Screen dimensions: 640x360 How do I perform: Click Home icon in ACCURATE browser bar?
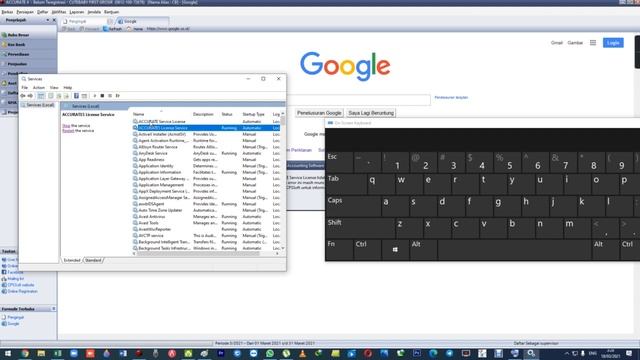click(135, 29)
